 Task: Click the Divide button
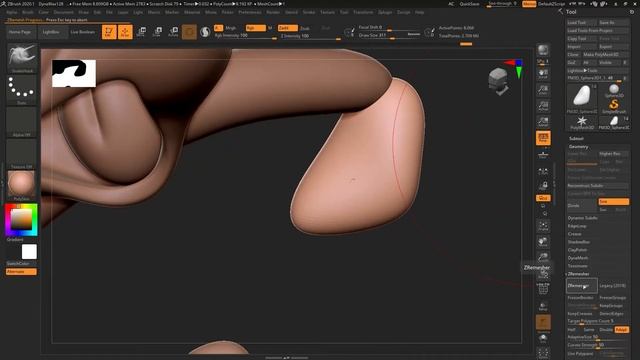tap(582, 205)
